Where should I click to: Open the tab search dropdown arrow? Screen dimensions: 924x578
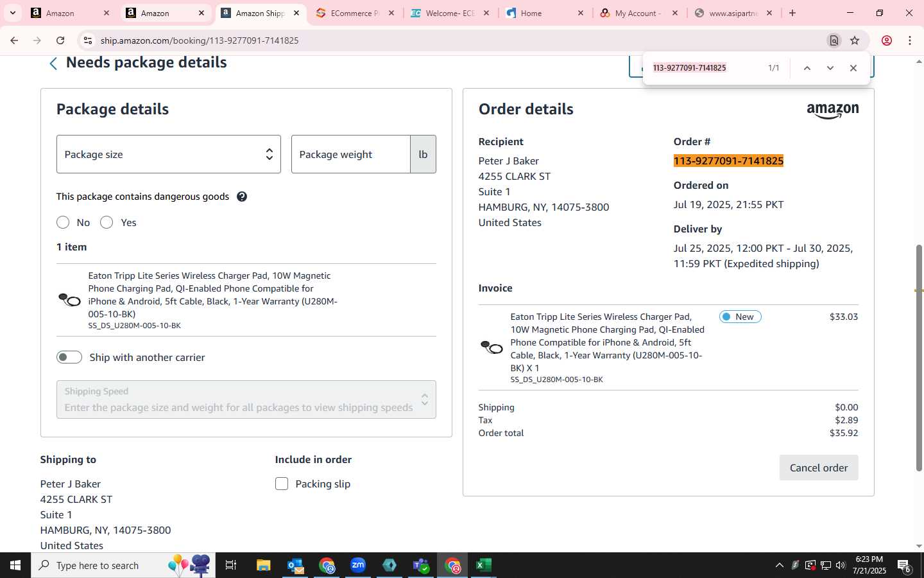12,13
